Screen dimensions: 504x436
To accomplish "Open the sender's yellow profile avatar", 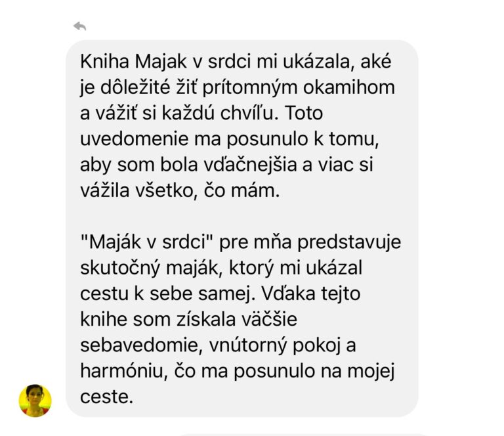I will [35, 401].
